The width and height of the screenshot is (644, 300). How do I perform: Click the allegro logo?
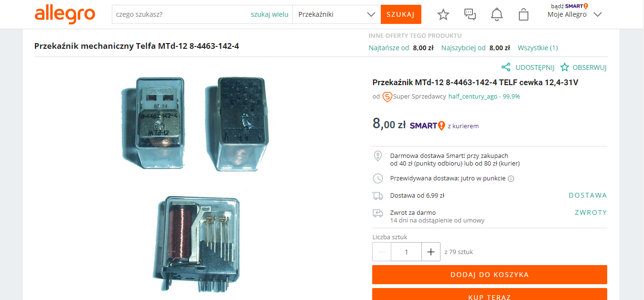(64, 14)
